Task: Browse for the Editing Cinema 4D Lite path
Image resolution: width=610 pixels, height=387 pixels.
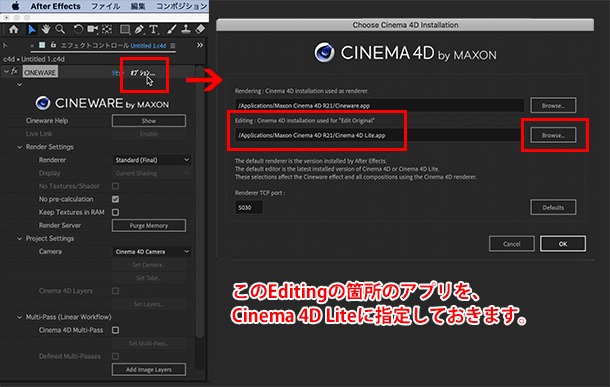Action: point(553,135)
